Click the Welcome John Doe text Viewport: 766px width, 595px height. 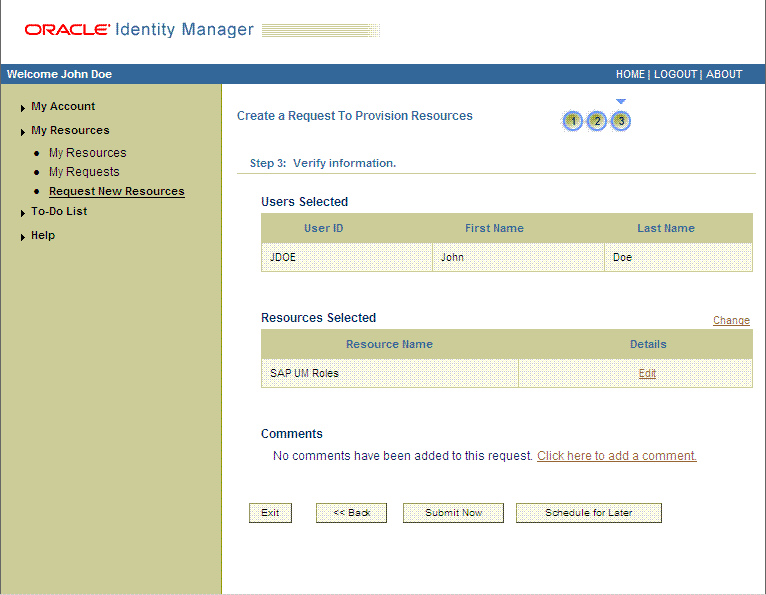coord(59,74)
